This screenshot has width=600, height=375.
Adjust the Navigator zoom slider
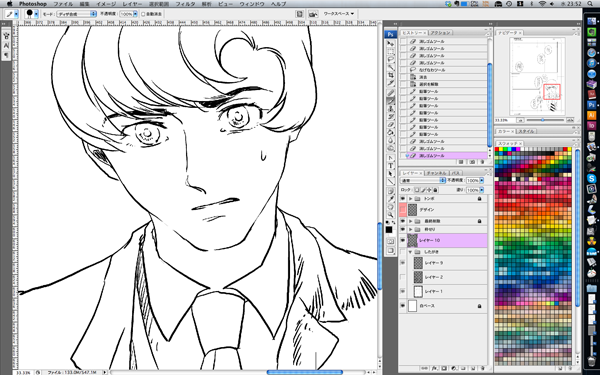[543, 120]
